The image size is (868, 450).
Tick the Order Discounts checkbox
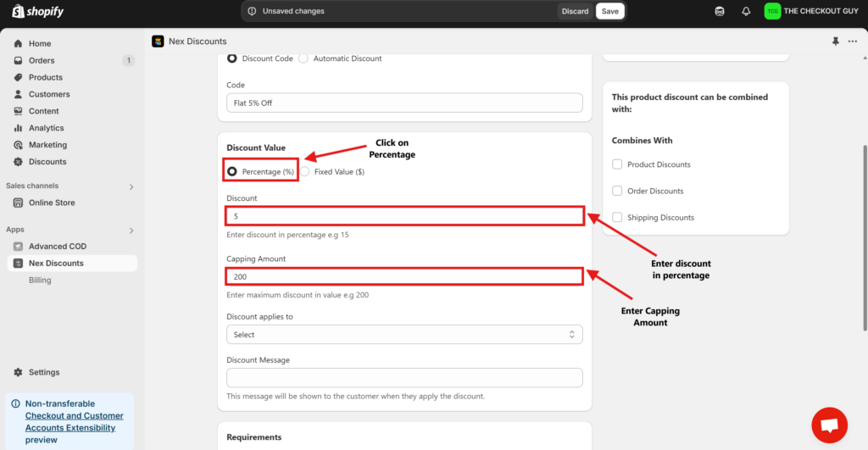click(618, 191)
